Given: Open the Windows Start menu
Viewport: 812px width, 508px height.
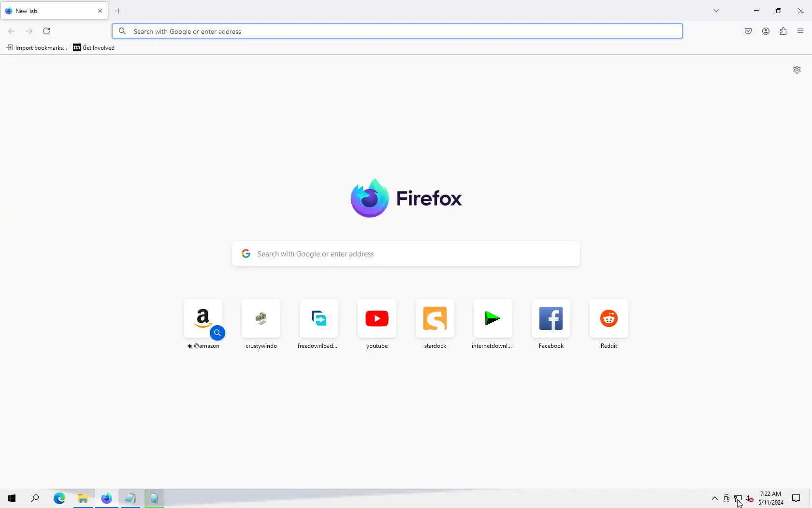Looking at the screenshot, I should (x=12, y=498).
